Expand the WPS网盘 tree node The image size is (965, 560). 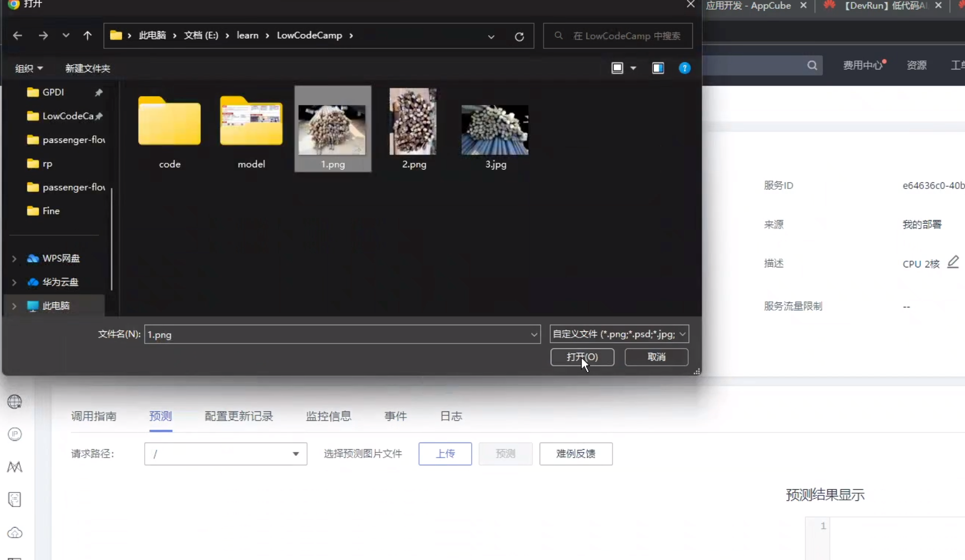[x=14, y=258]
